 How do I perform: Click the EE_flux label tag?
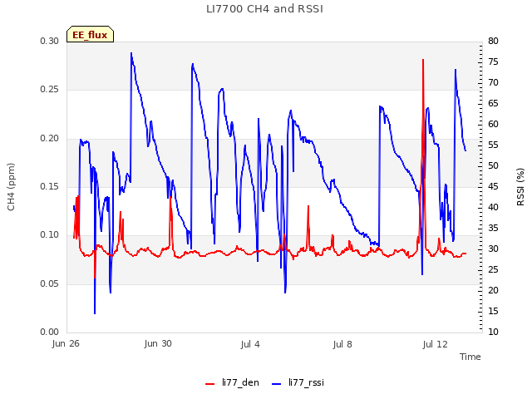pos(90,34)
